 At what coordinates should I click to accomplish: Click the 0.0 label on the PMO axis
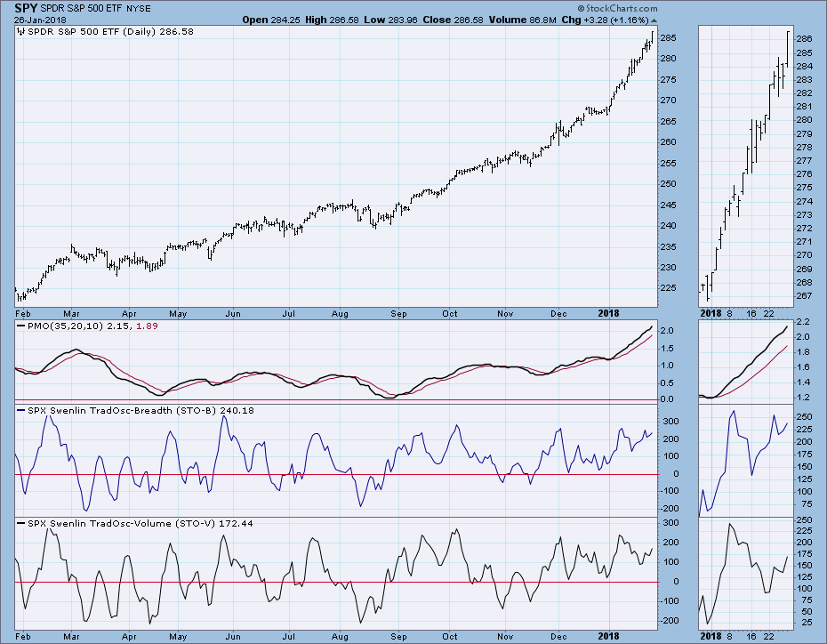coord(667,399)
